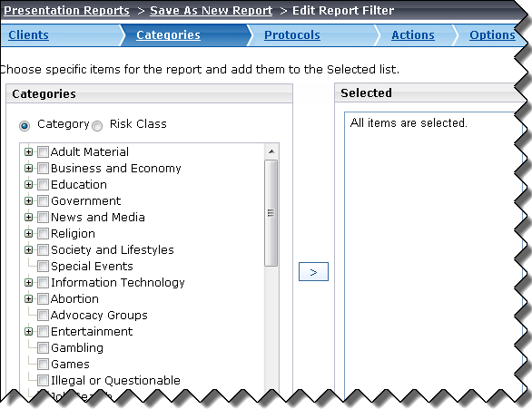The image size is (532, 409).
Task: Check the Education category checkbox
Action: point(43,185)
